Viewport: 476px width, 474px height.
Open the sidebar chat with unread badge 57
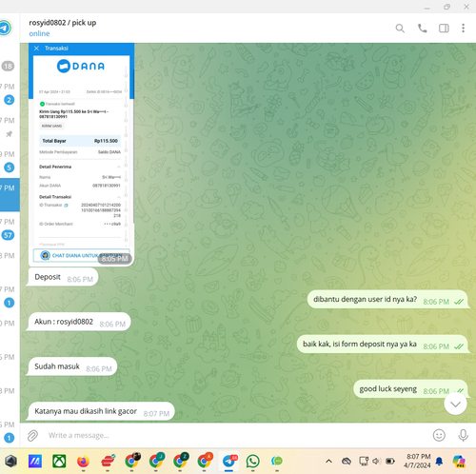8,235
